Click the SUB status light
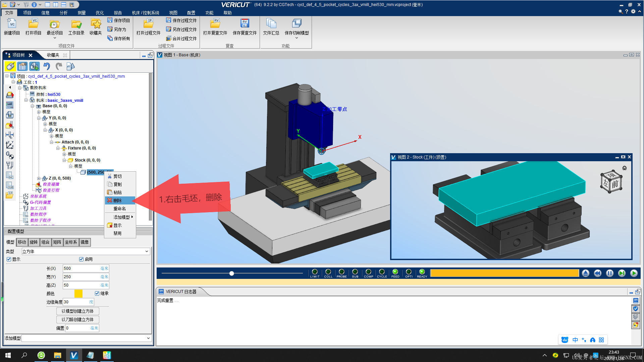The width and height of the screenshot is (644, 362). pyautogui.click(x=355, y=272)
